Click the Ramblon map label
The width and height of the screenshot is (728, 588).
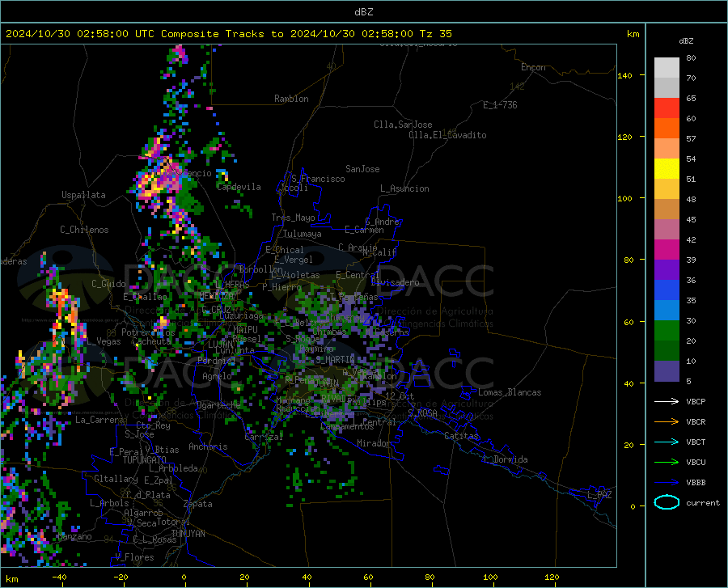(291, 99)
